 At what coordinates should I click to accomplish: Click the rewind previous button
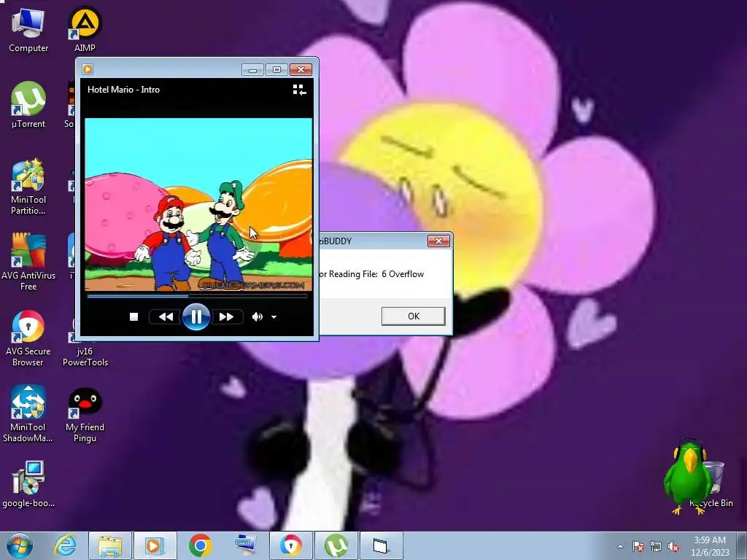point(166,316)
